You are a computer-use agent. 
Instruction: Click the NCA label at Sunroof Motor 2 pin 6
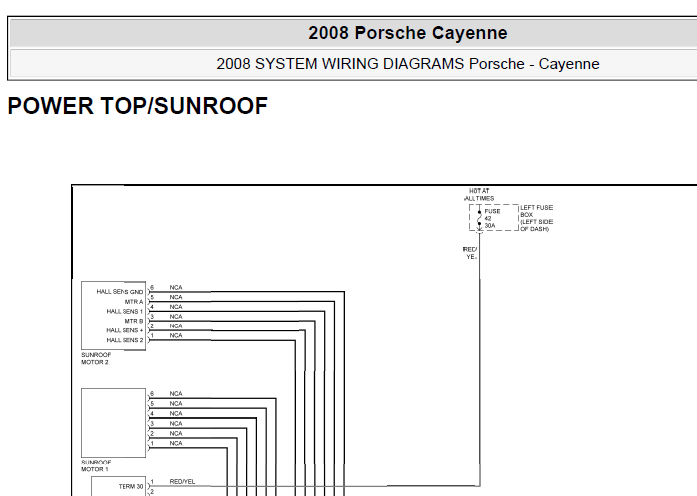click(176, 288)
